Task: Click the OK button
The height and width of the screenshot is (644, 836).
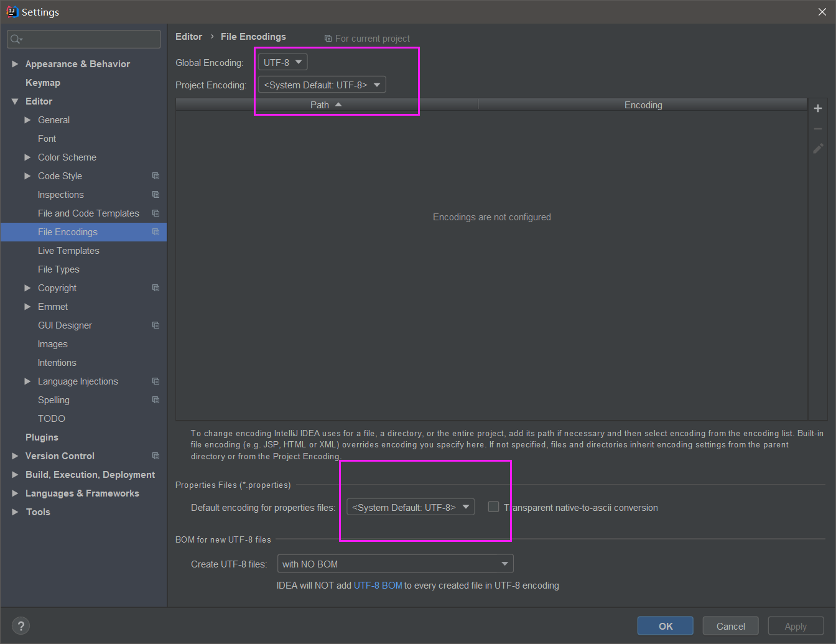Action: (666, 626)
